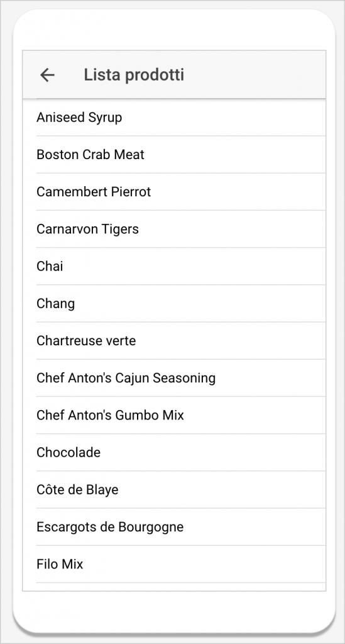
Task: Open the Aniseed Syrup product
Action: coord(174,118)
